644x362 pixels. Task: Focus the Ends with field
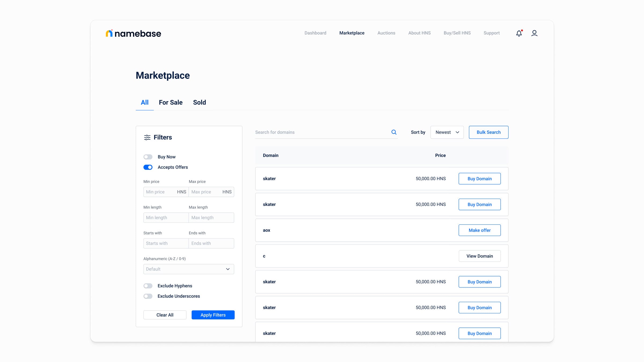coord(211,243)
